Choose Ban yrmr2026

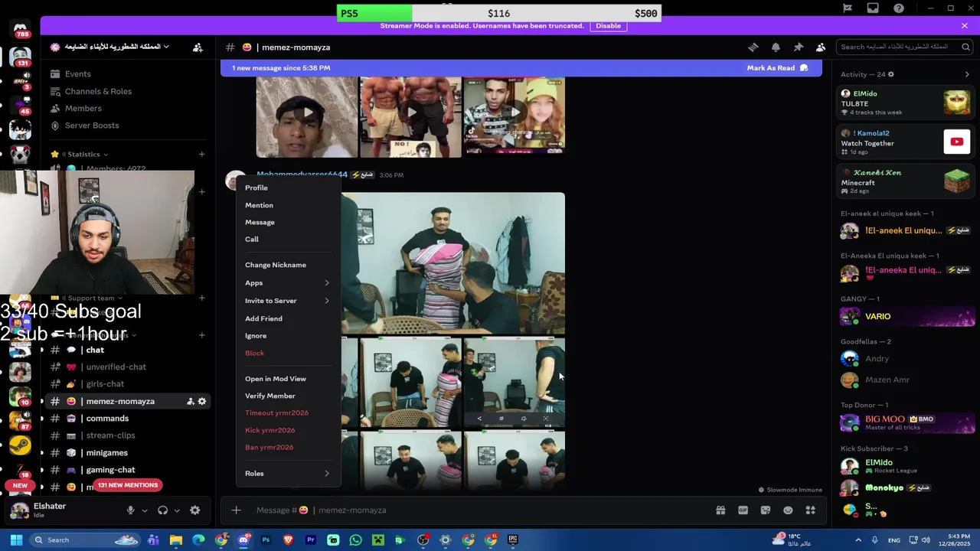point(288,447)
